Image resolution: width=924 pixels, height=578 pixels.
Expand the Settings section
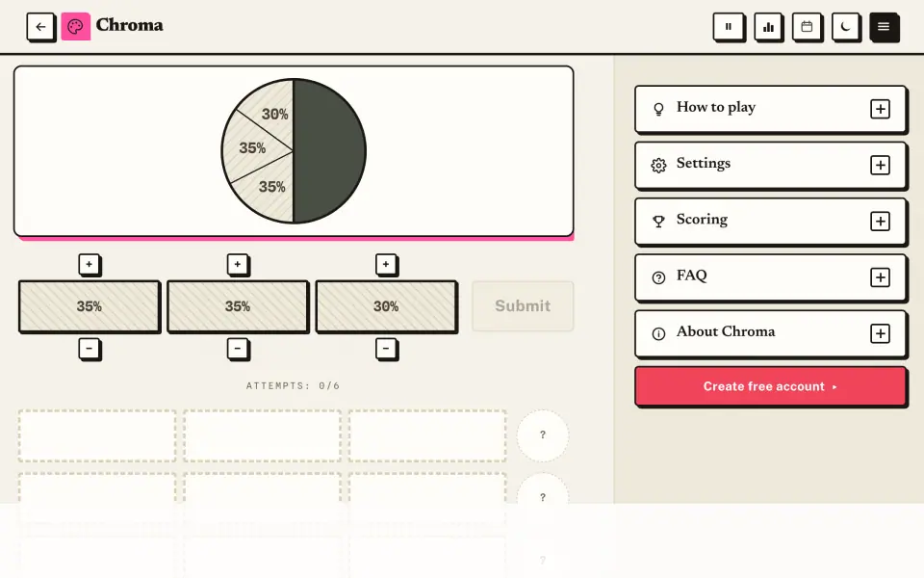[x=880, y=165]
